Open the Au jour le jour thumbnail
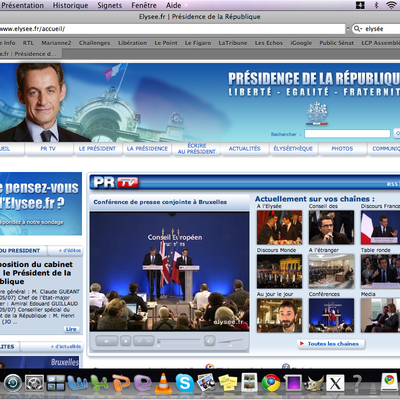Screen dimensions: 400x400 [x=279, y=315]
